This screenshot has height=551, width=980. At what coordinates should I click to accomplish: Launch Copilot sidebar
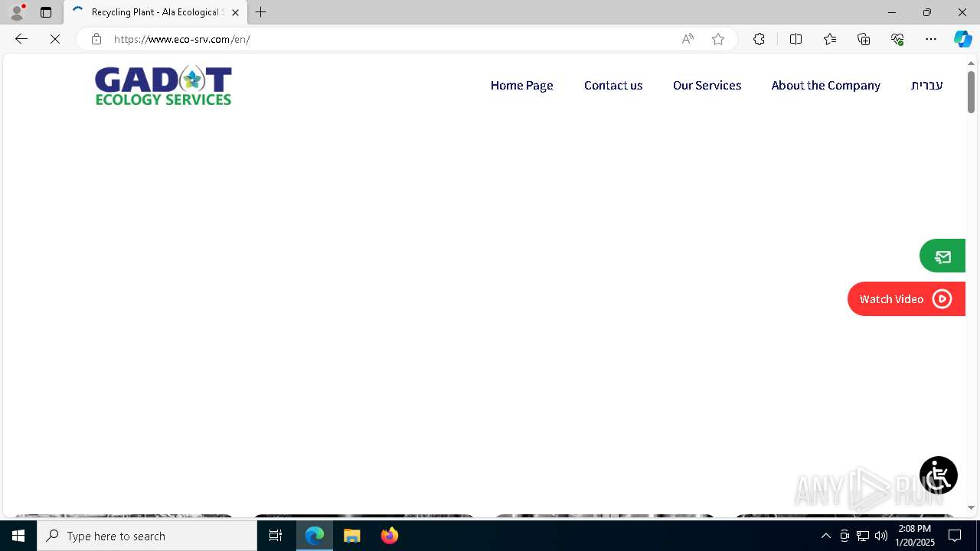pos(962,39)
